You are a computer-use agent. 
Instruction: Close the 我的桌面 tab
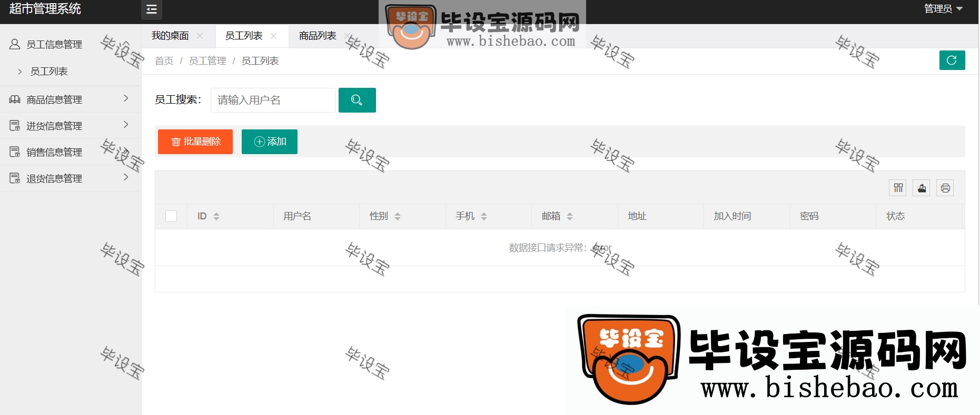click(x=200, y=36)
